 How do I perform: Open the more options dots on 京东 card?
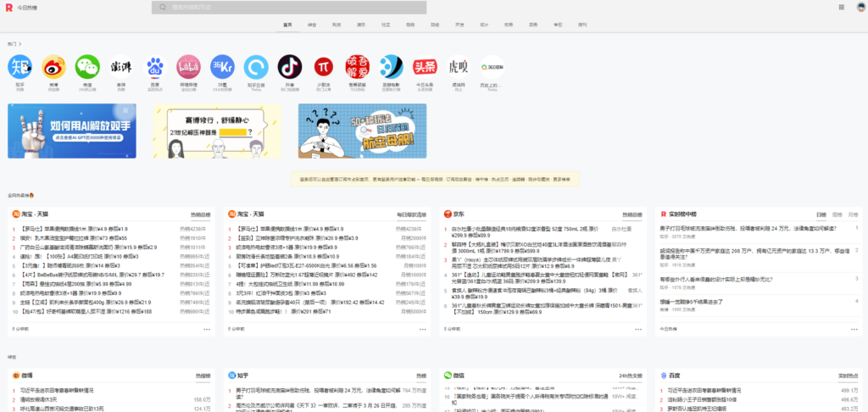638,329
